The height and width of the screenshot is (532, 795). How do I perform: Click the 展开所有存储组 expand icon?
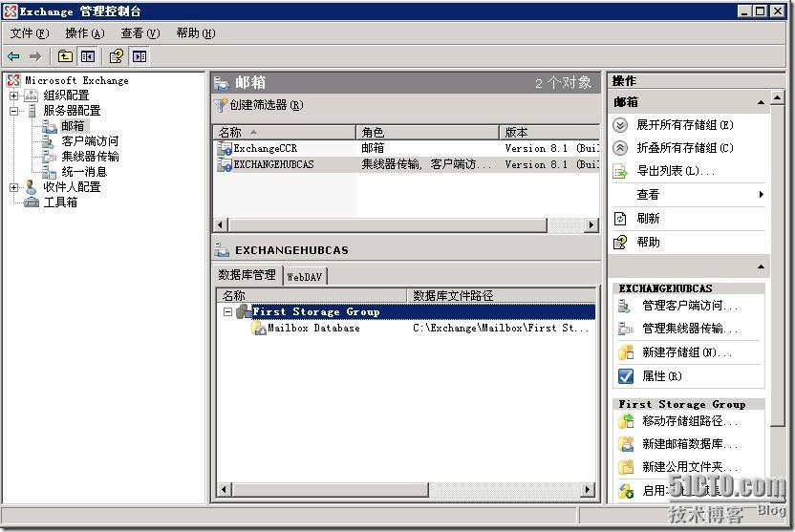[x=620, y=124]
